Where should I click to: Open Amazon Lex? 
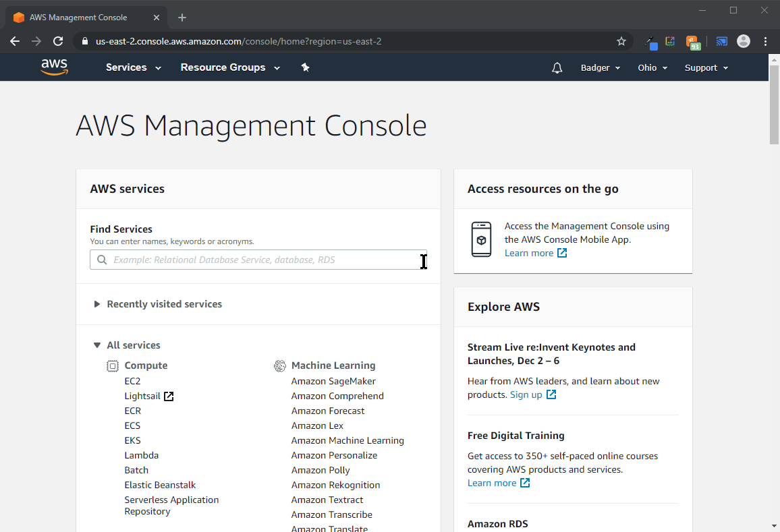click(317, 425)
